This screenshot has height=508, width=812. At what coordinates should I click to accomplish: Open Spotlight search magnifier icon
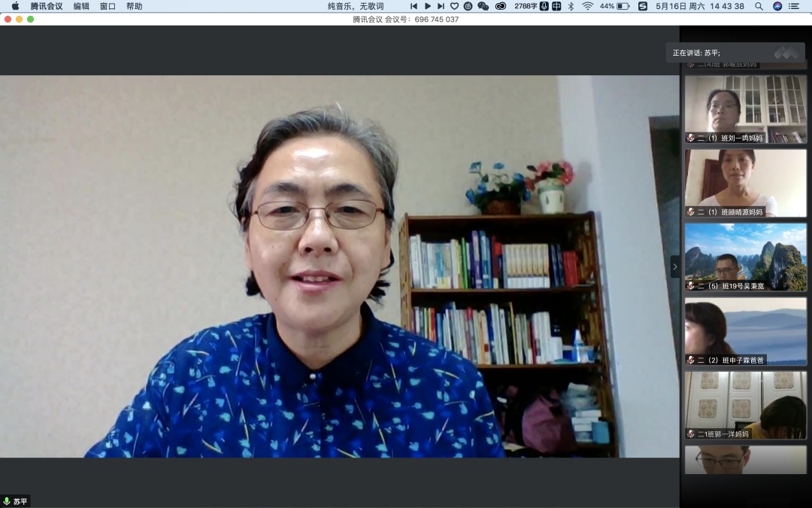point(759,6)
